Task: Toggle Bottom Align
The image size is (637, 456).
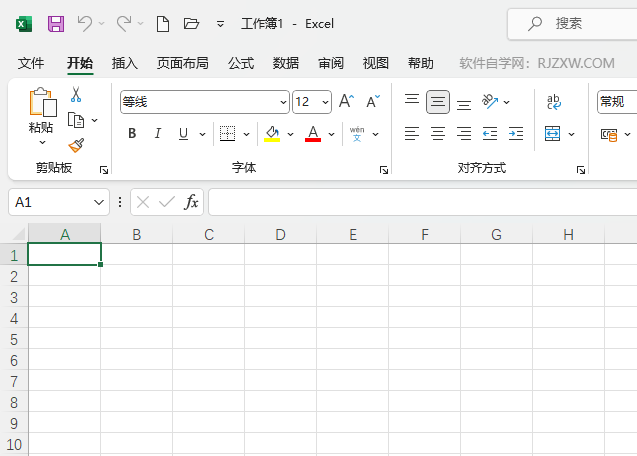Action: pyautogui.click(x=464, y=104)
